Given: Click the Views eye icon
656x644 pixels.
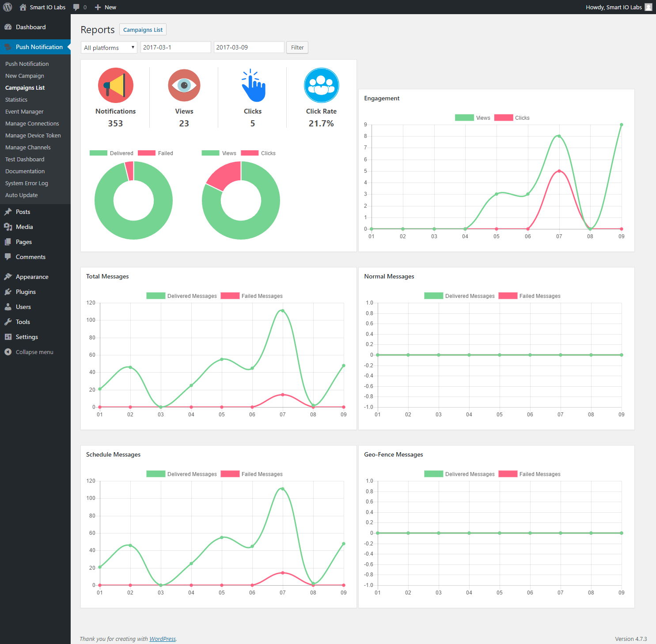Looking at the screenshot, I should pos(184,85).
